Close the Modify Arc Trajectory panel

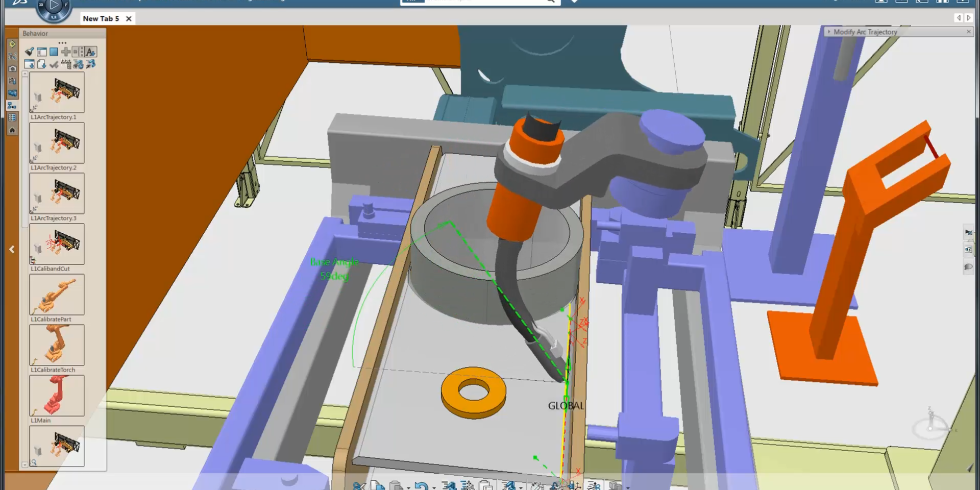968,32
